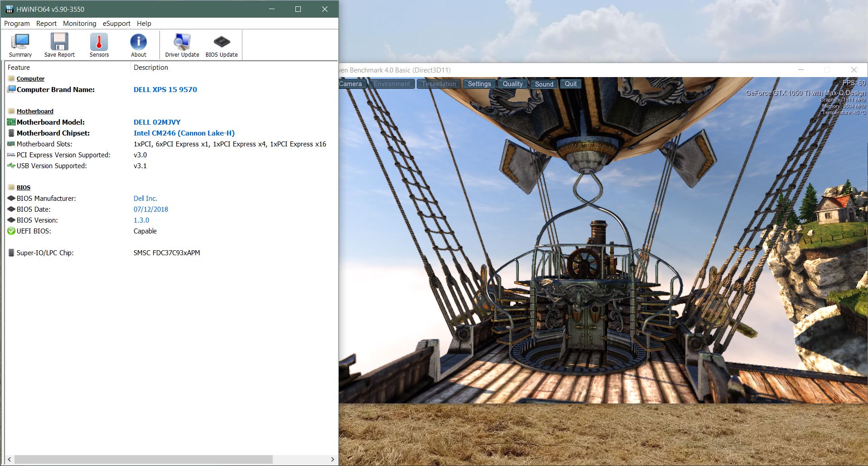Open the Monitoring menu
Image resolution: width=868 pixels, height=466 pixels.
click(79, 24)
